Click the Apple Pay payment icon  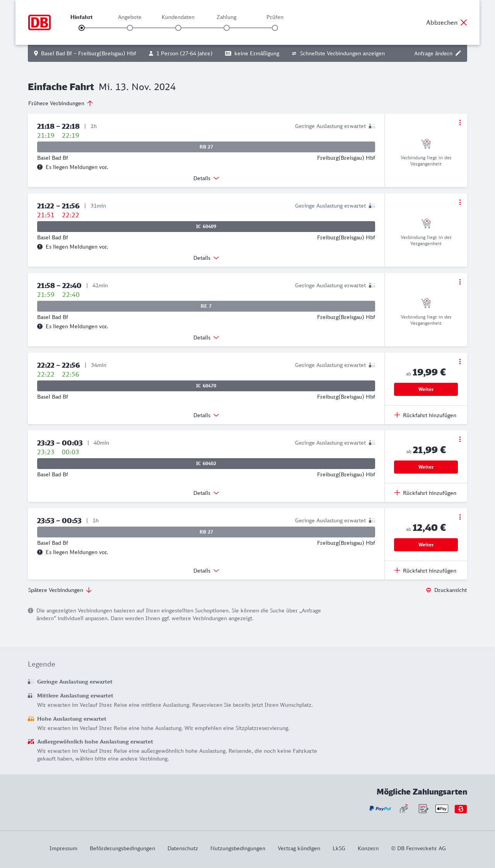[x=442, y=808]
